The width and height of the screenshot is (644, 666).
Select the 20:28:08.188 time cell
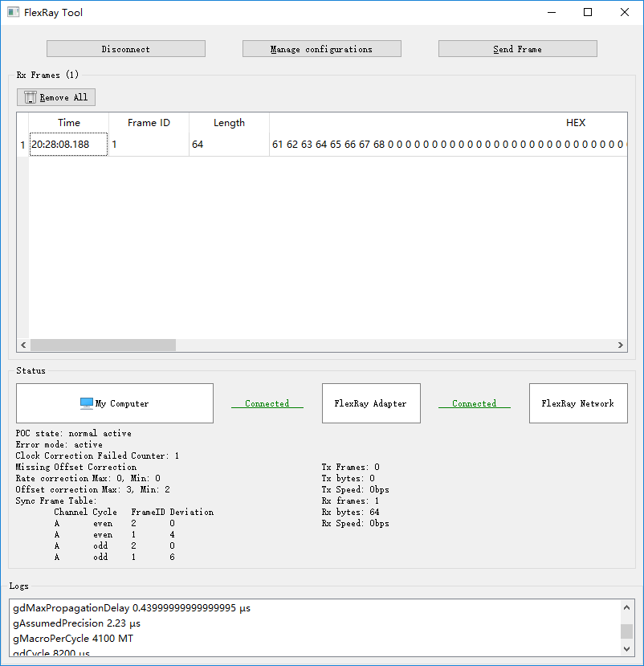68,145
